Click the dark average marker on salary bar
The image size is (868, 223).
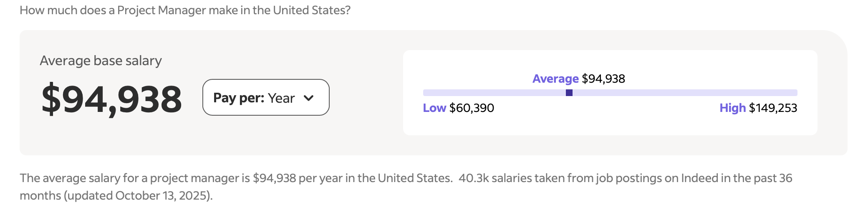(569, 93)
